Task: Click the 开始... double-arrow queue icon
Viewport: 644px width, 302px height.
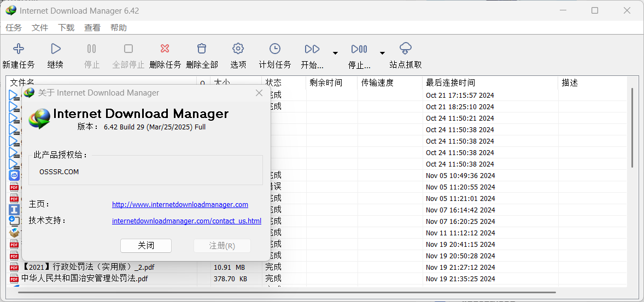Action: [312, 49]
